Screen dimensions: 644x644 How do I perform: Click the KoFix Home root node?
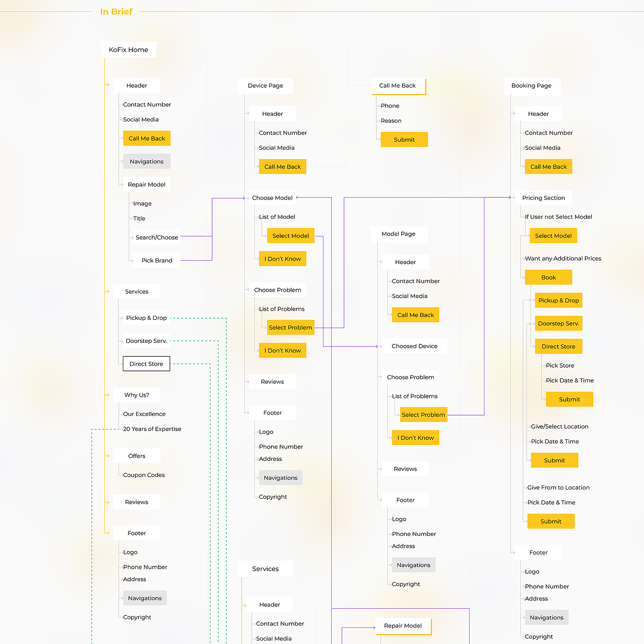coord(128,50)
